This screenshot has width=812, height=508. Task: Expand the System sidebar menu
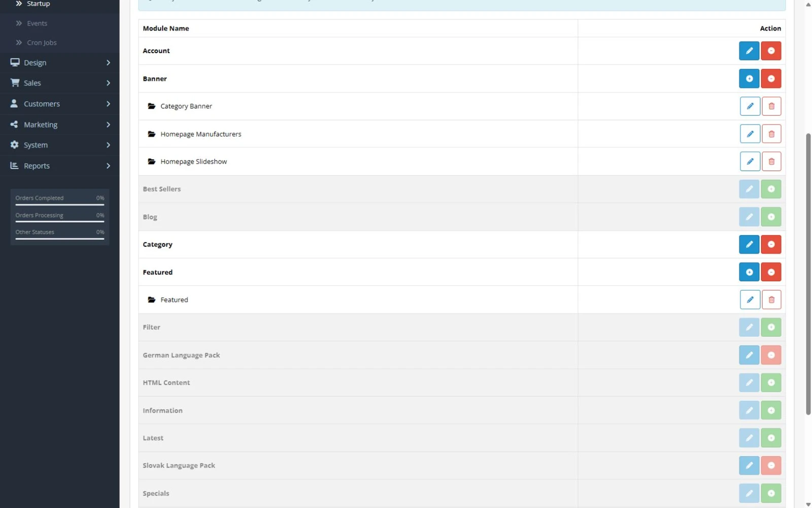click(59, 145)
